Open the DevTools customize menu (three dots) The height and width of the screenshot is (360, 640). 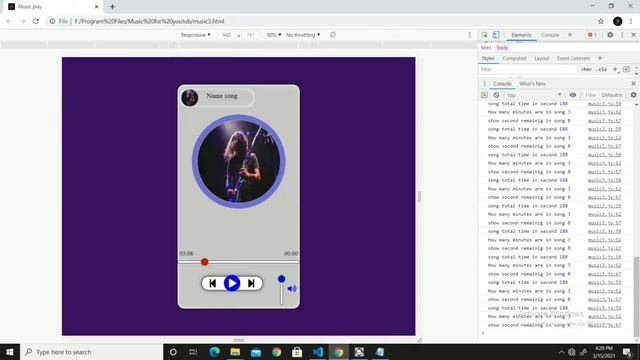pos(622,35)
